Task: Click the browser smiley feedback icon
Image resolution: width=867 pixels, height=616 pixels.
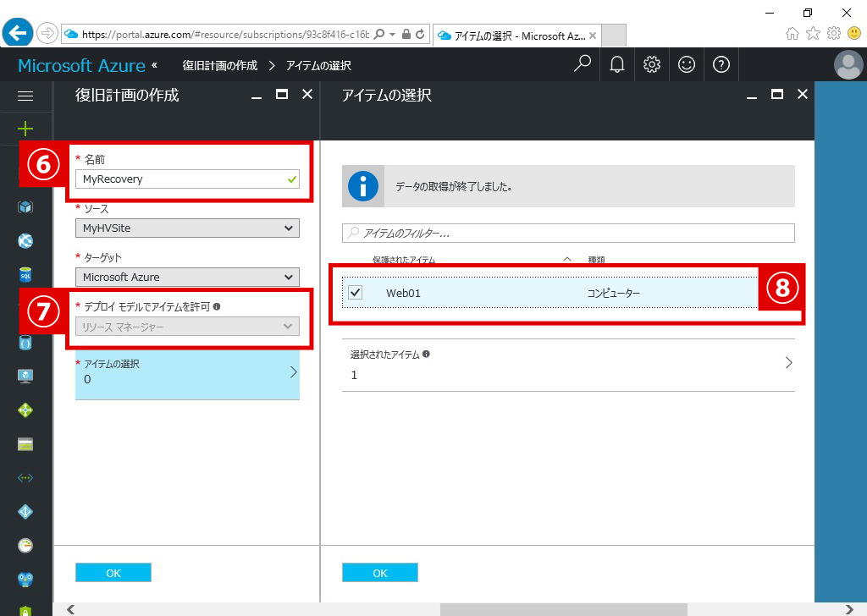Action: (x=854, y=34)
